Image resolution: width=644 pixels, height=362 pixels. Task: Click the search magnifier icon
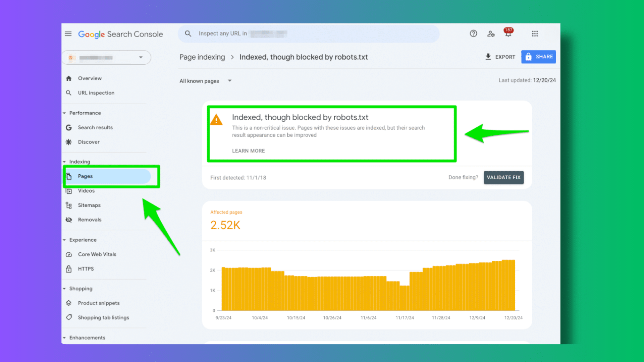click(x=188, y=34)
